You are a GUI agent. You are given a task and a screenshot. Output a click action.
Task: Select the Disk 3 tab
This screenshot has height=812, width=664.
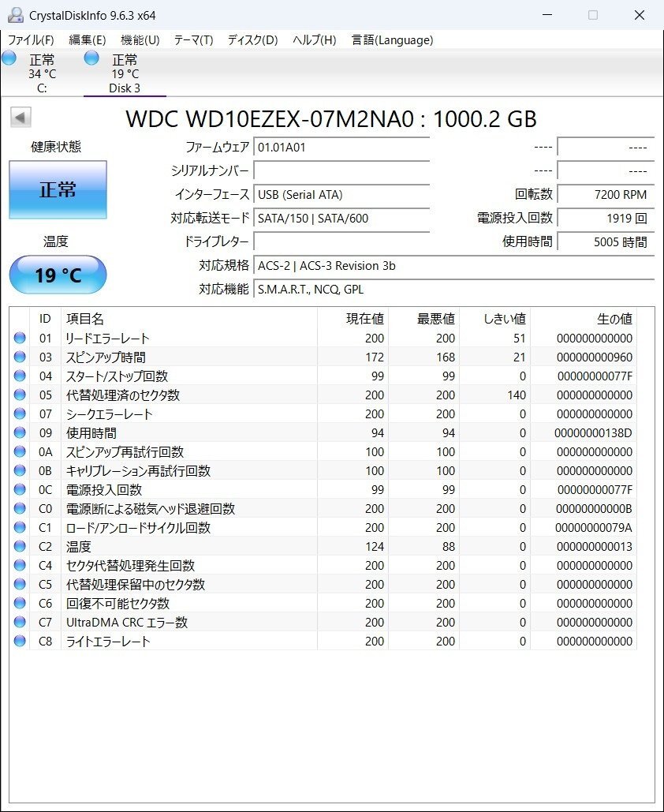click(x=125, y=73)
